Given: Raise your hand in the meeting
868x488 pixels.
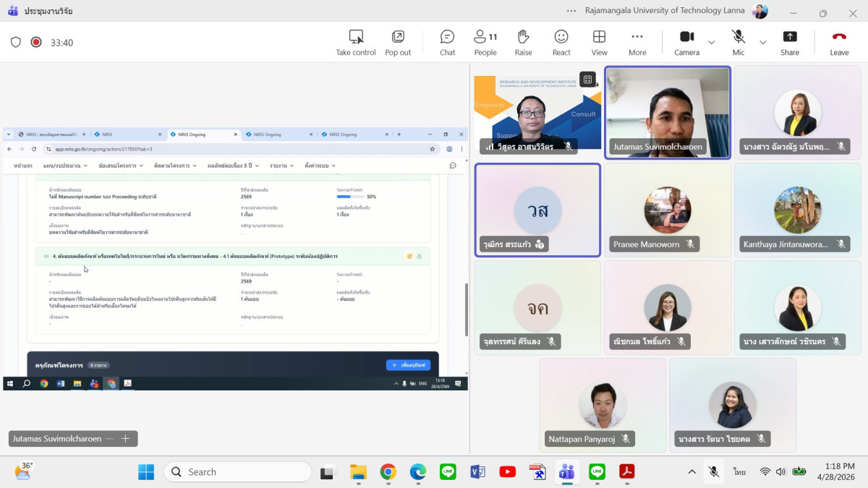Looking at the screenshot, I should (x=523, y=42).
